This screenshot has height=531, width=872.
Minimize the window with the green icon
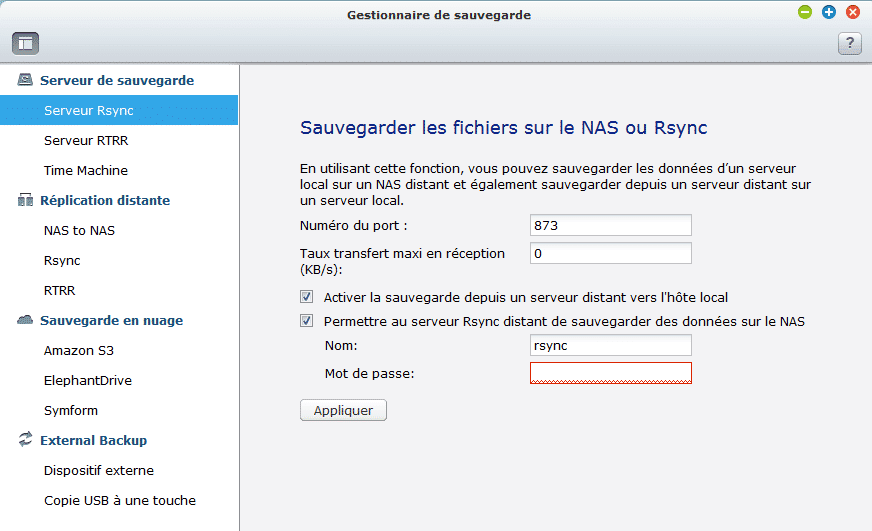(x=805, y=12)
